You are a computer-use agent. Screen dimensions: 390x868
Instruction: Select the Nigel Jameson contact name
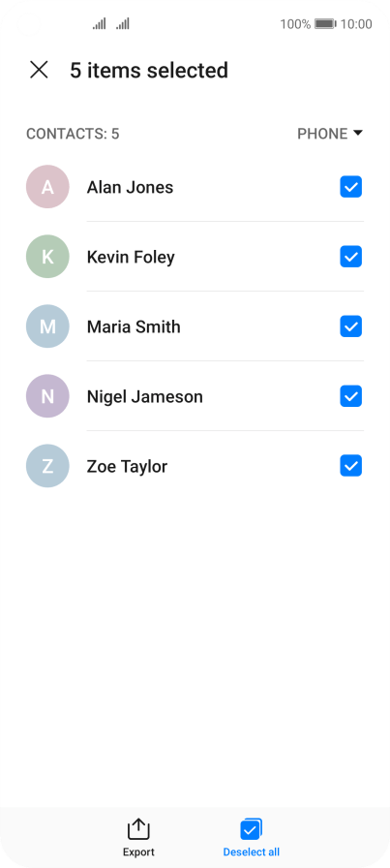(145, 397)
